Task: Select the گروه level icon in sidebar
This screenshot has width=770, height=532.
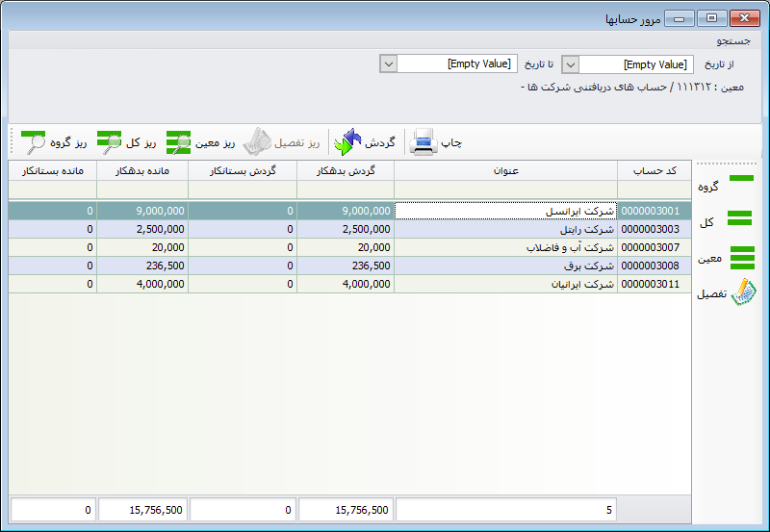Action: tap(741, 178)
